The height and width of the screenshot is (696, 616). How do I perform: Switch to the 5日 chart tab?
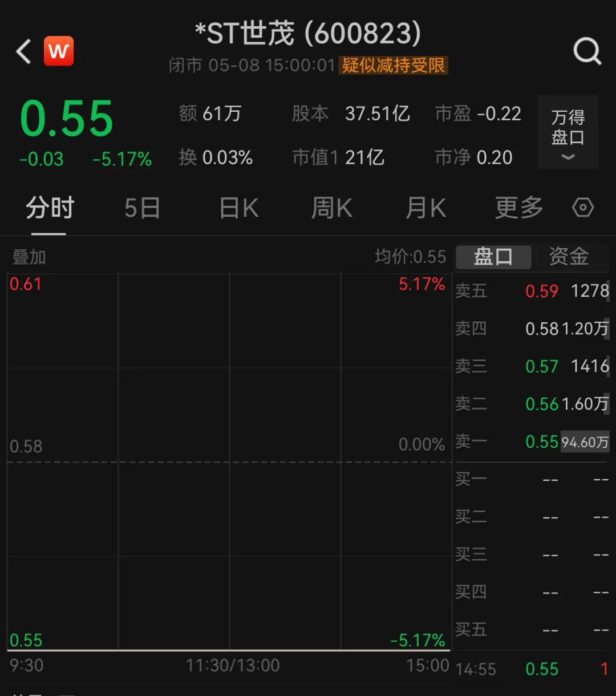(x=142, y=208)
